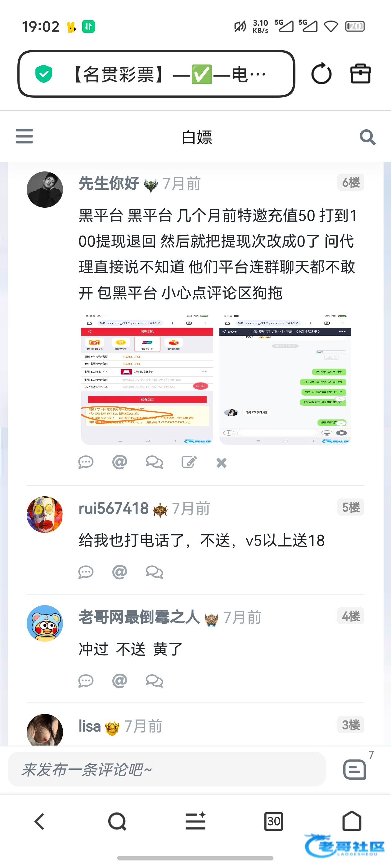The height and width of the screenshot is (868, 391).
Task: Tap the green shield security icon
Action: [44, 74]
